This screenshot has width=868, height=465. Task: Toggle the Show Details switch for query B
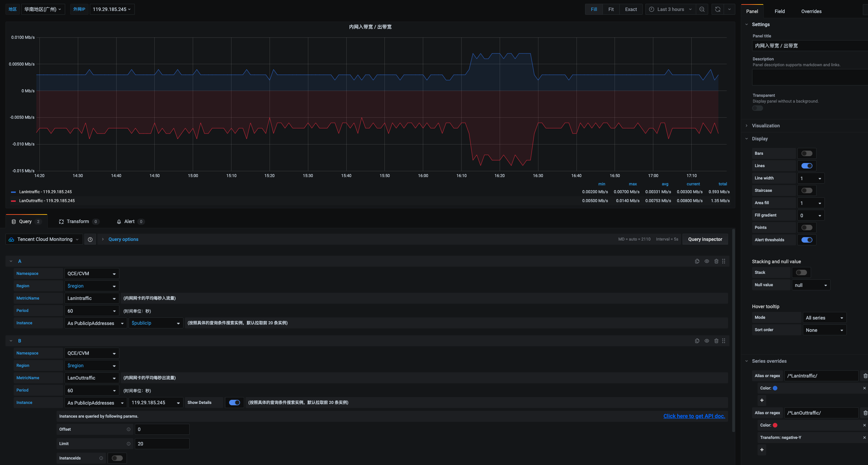(234, 402)
